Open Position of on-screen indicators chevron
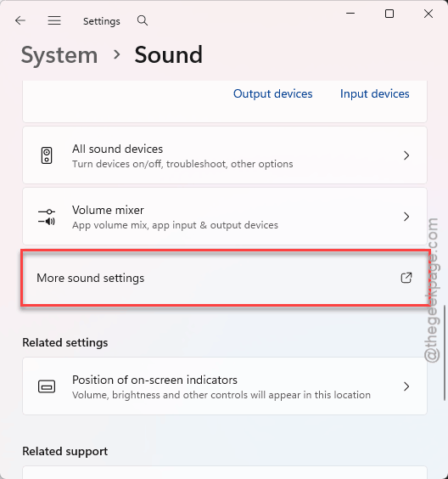 pyautogui.click(x=406, y=386)
